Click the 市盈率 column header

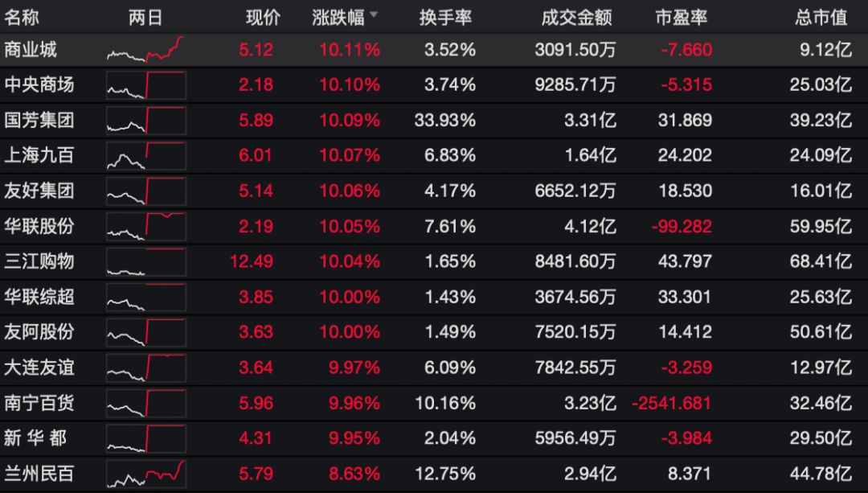[x=682, y=17]
